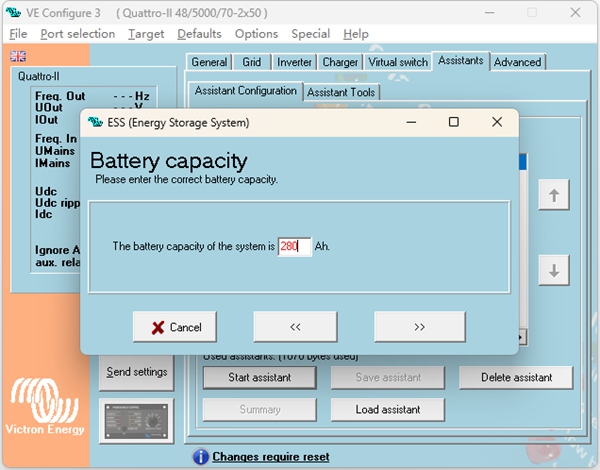Click the UK flag language icon
The width and height of the screenshot is (600, 470).
pos(18,56)
